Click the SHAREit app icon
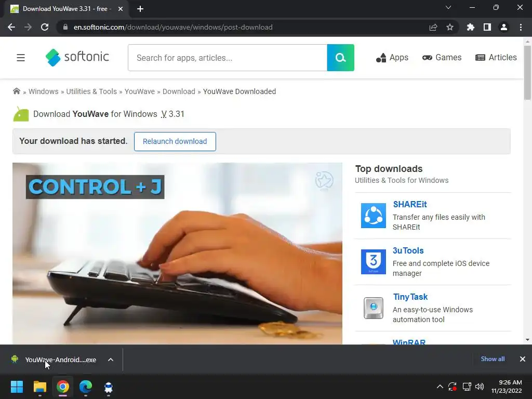 [373, 216]
